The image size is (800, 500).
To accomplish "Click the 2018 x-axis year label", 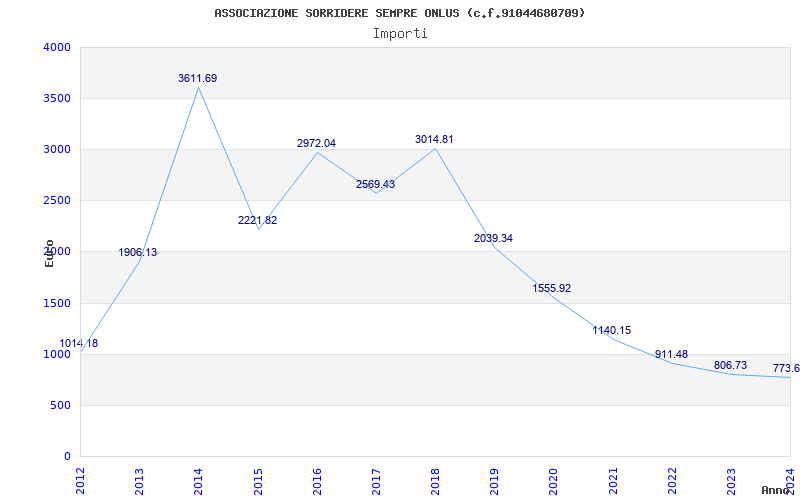I will coord(435,480).
